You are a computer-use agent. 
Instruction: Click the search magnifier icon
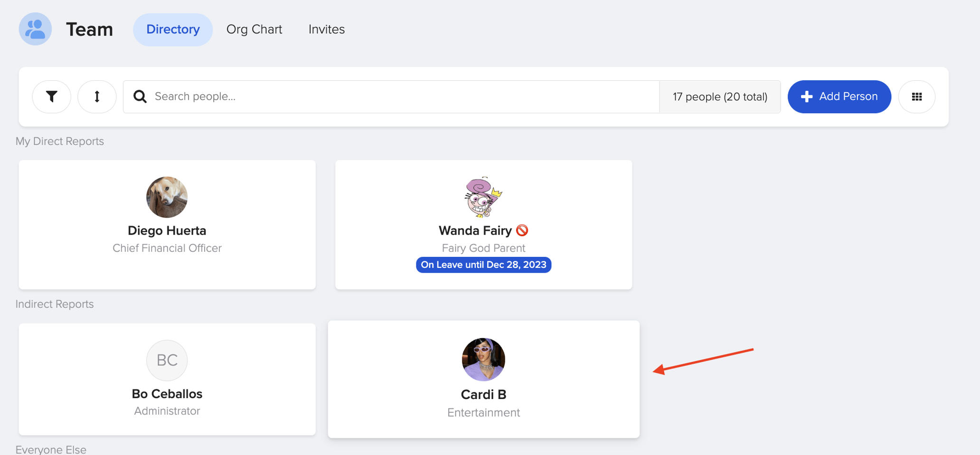click(x=140, y=96)
